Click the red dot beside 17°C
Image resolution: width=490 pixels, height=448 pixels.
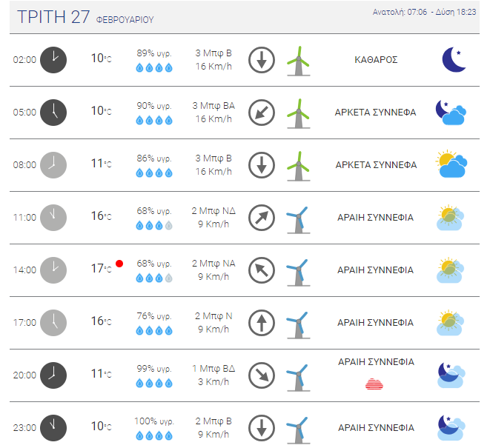[x=119, y=264]
